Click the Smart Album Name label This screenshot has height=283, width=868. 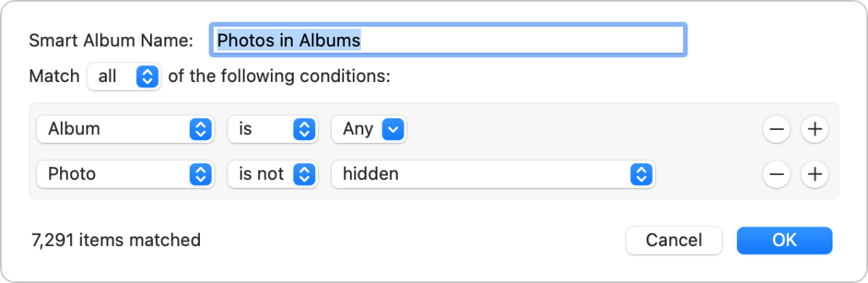(111, 40)
